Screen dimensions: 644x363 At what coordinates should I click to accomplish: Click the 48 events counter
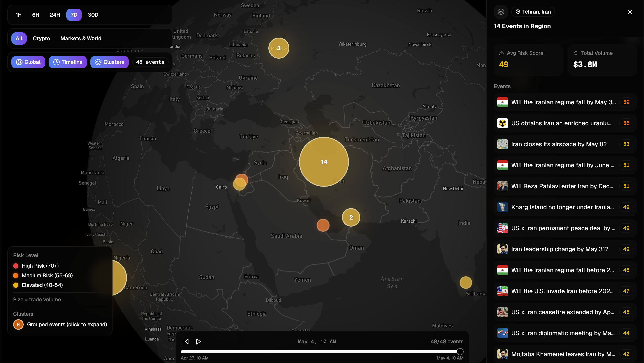click(150, 62)
